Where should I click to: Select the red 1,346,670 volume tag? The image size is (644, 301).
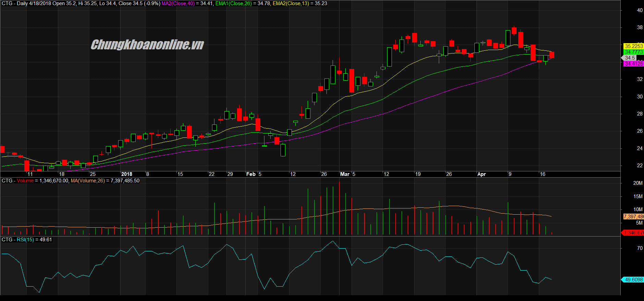(633, 233)
